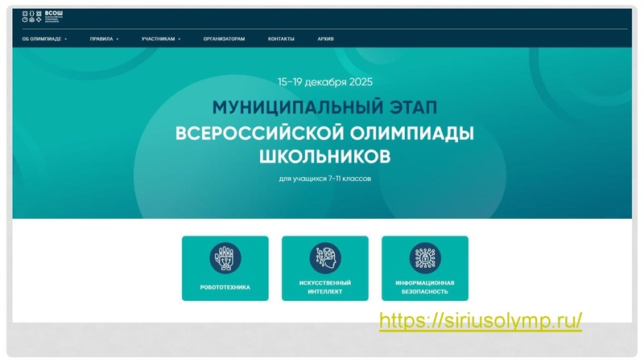Go to the Организаторам page

click(224, 39)
